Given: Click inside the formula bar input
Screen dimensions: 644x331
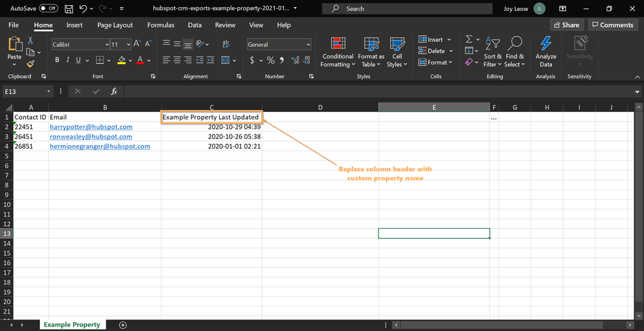Looking at the screenshot, I should 378,91.
